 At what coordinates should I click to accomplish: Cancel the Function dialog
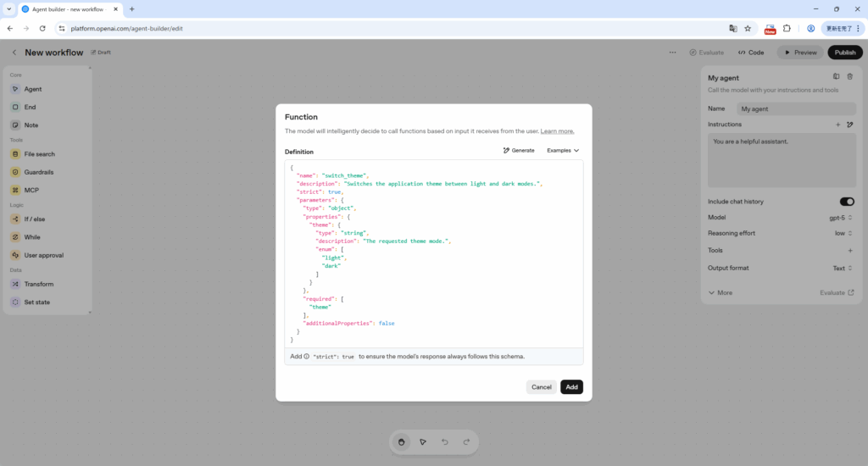tap(541, 387)
